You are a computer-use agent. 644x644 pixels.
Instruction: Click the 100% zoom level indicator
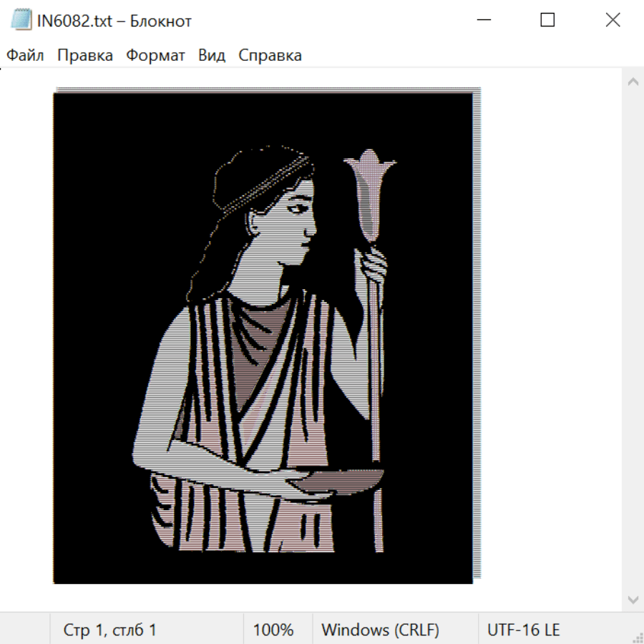273,630
